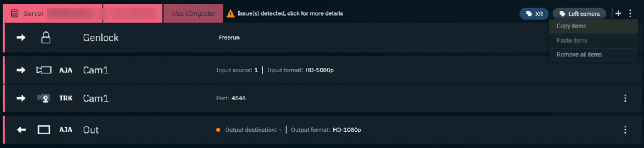Image resolution: width=644 pixels, height=148 pixels.
Task: Click the AJA Cam1 camera input icon
Action: [x=44, y=70]
